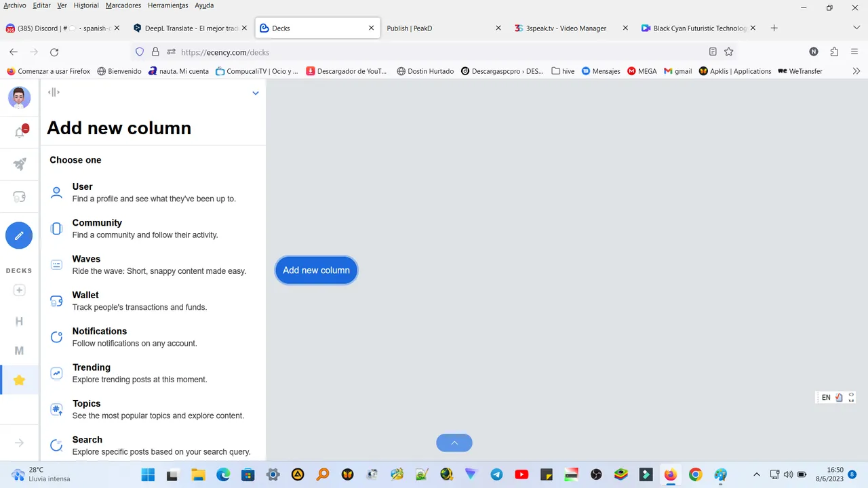The width and height of the screenshot is (868, 488).
Task: Open the wallet icon in the left sidebar
Action: [19, 197]
